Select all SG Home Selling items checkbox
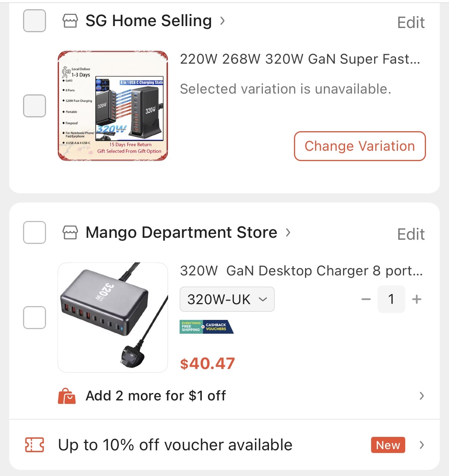Screen dimensions: 449x476 tap(35, 21)
